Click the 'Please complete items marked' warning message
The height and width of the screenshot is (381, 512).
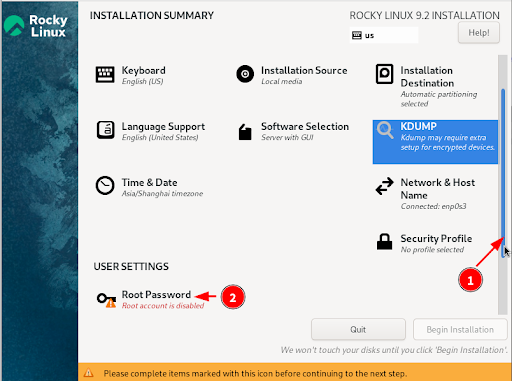point(255,373)
